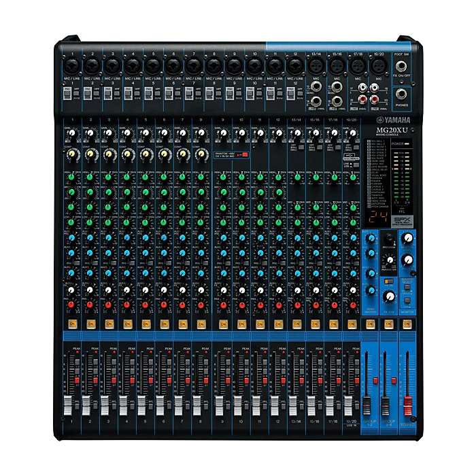Select the white 19 L RCA jack
This screenshot has height=476, width=476.
click(x=374, y=88)
